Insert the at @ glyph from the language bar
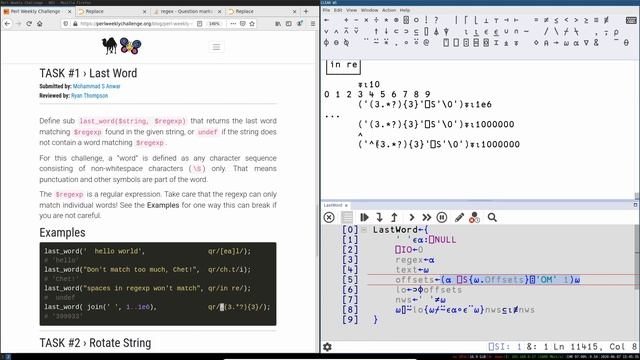Viewport: 640px width, 360px height. 426,42
